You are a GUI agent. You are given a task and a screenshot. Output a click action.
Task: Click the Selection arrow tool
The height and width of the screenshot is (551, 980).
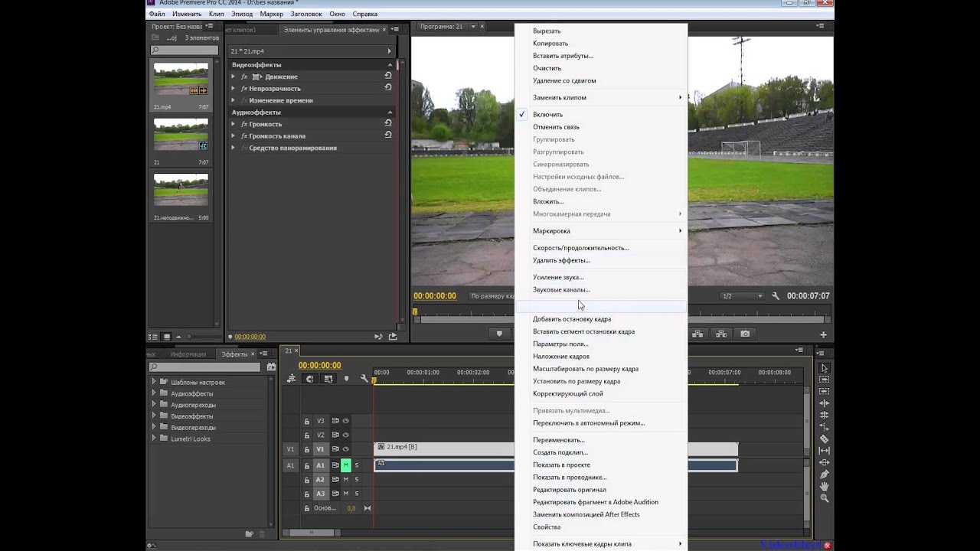[x=825, y=368]
